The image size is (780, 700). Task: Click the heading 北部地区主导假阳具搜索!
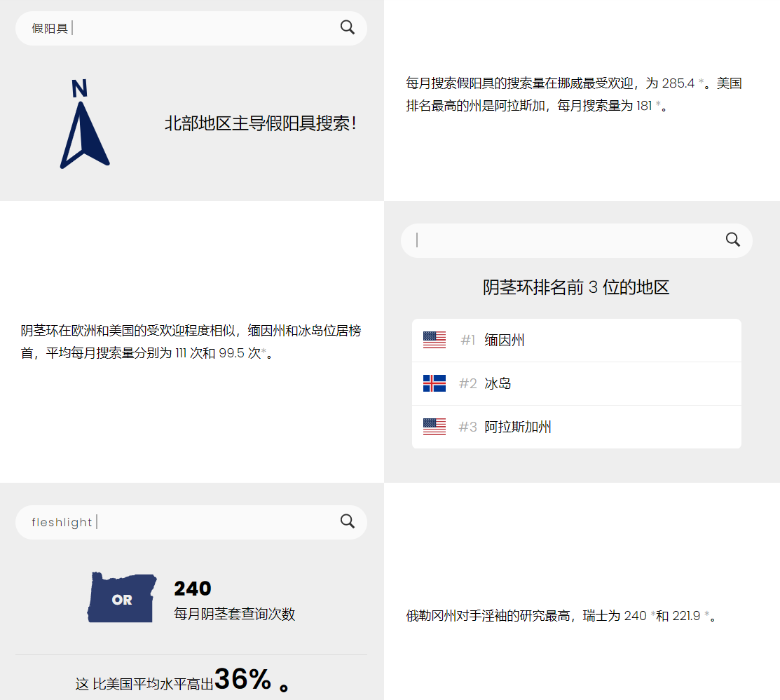point(260,123)
